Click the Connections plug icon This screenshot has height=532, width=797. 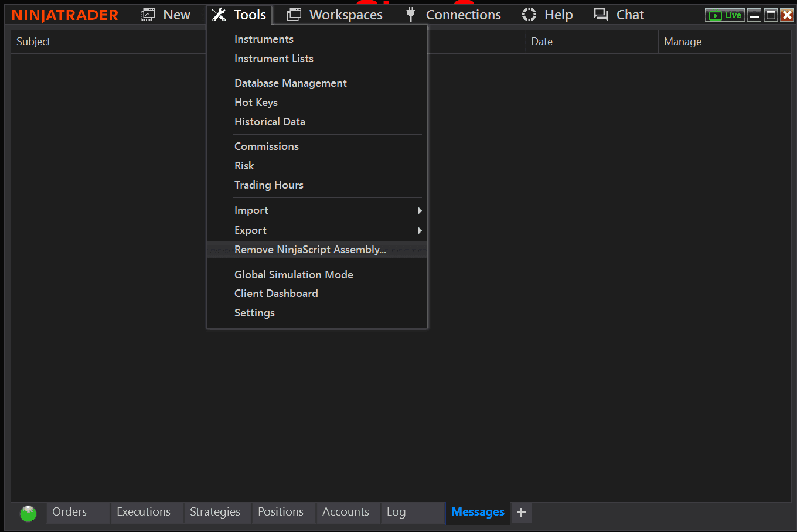point(411,15)
